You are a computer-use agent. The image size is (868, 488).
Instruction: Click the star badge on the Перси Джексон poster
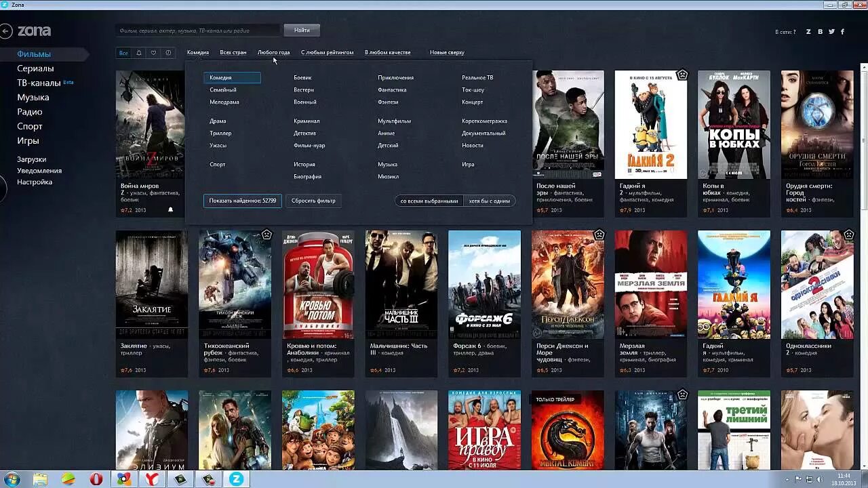(x=599, y=235)
